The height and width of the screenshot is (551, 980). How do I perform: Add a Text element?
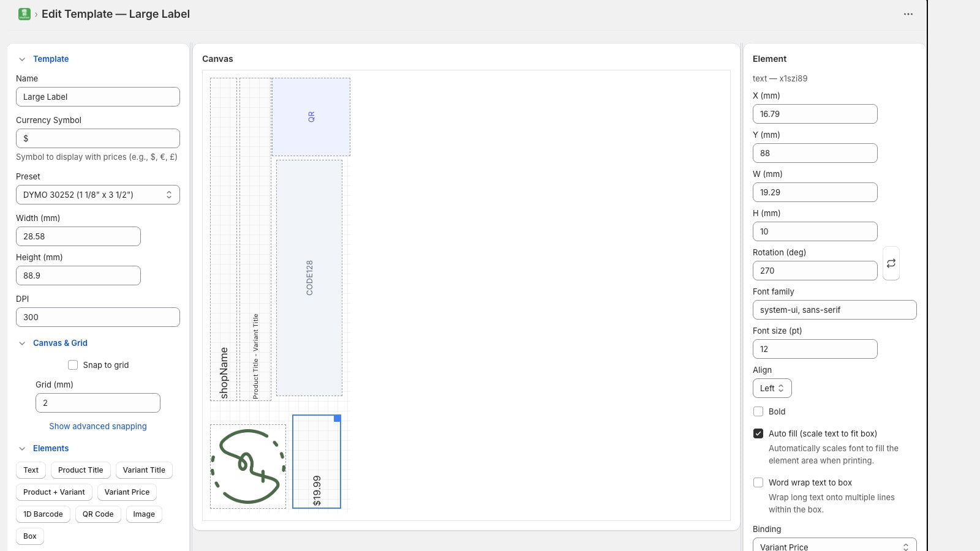tap(31, 470)
